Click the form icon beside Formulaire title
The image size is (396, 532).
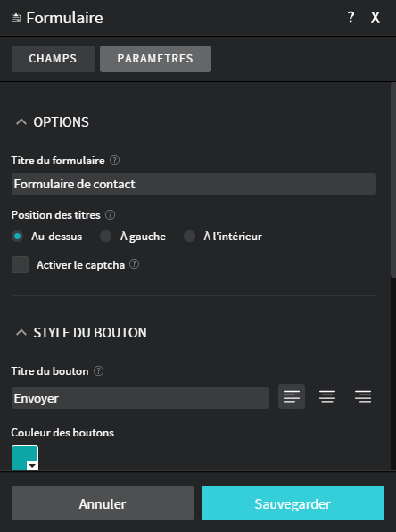pos(16,18)
